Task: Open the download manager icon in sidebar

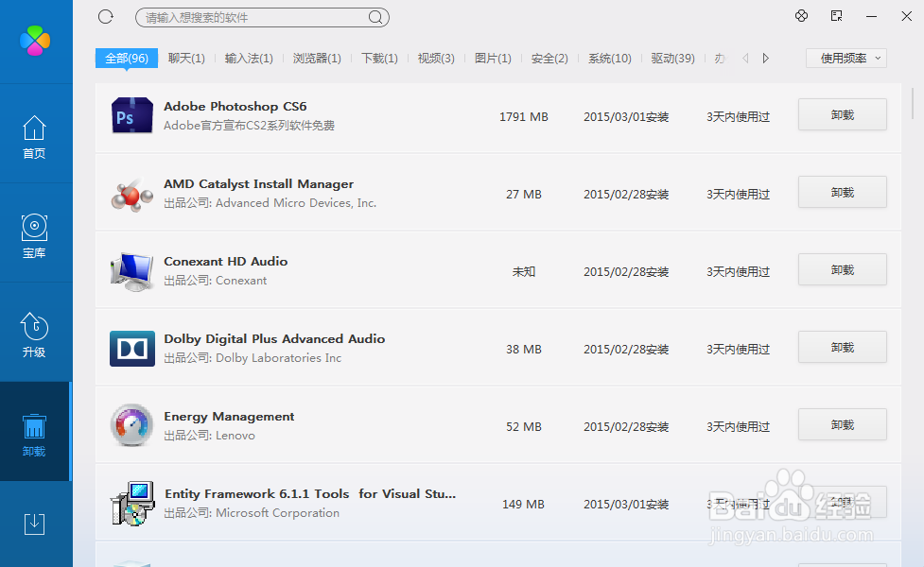Action: (x=34, y=523)
